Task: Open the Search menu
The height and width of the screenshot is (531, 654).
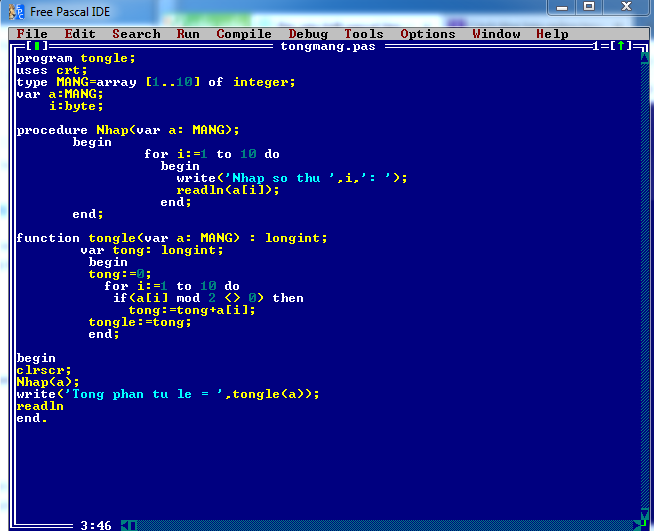Action: coord(136,34)
